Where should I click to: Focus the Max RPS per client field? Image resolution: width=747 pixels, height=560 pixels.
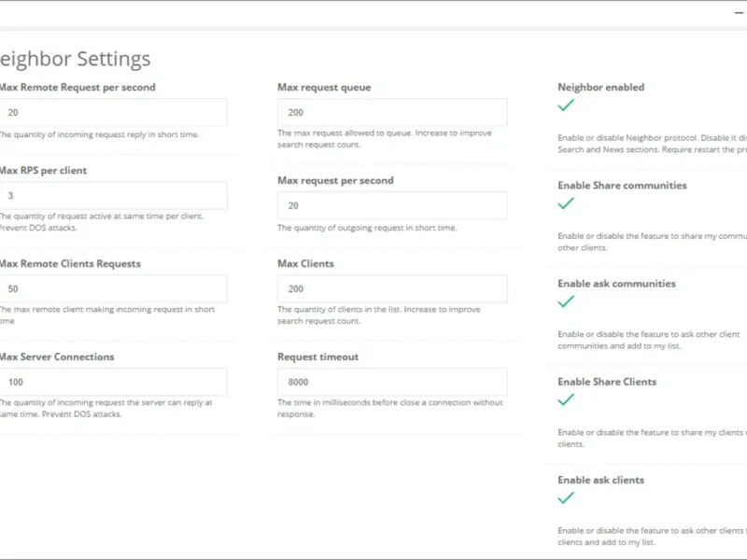(112, 196)
